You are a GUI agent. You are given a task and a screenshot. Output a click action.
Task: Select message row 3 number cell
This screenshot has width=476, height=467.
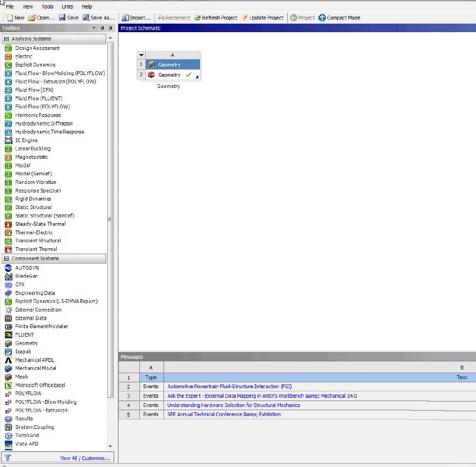[x=129, y=396]
